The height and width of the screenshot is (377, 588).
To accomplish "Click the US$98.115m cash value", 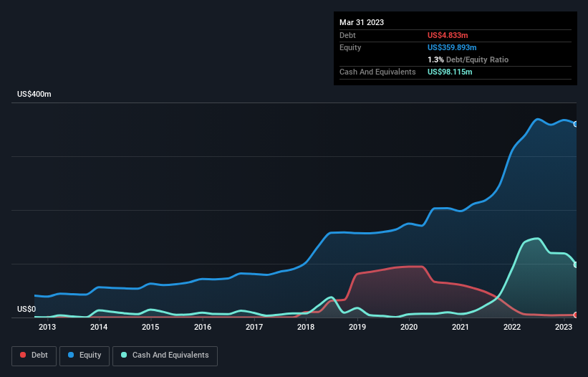I will click(450, 72).
